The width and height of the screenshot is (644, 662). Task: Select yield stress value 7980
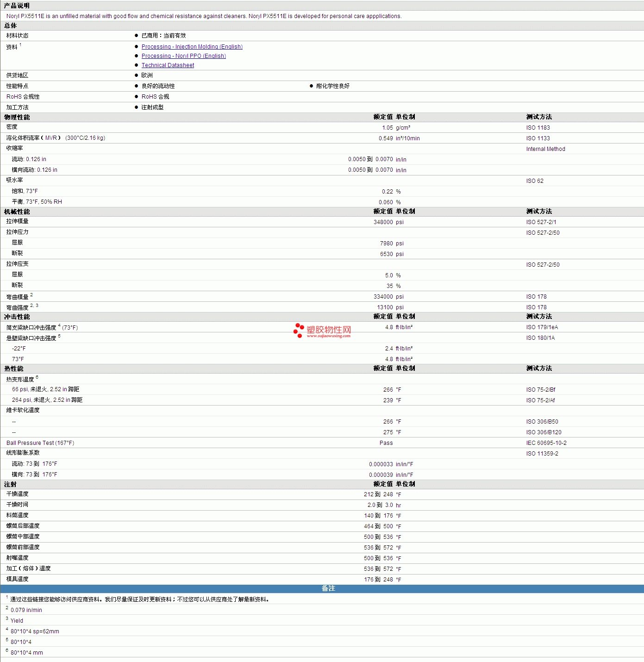387,244
